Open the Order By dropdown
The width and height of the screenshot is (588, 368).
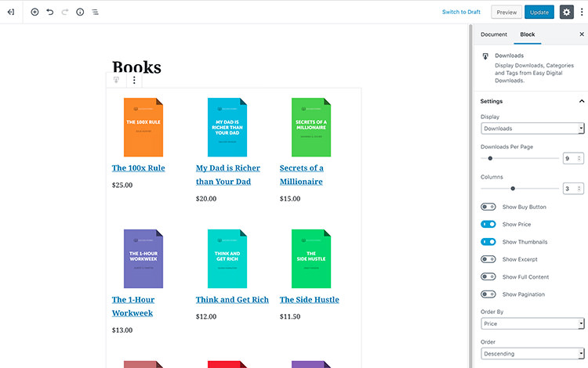coord(532,323)
